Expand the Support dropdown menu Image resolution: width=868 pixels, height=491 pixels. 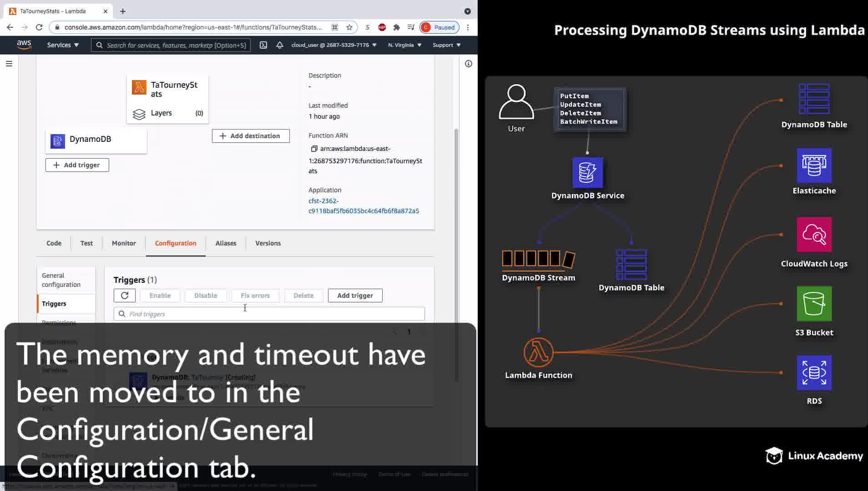coord(447,45)
